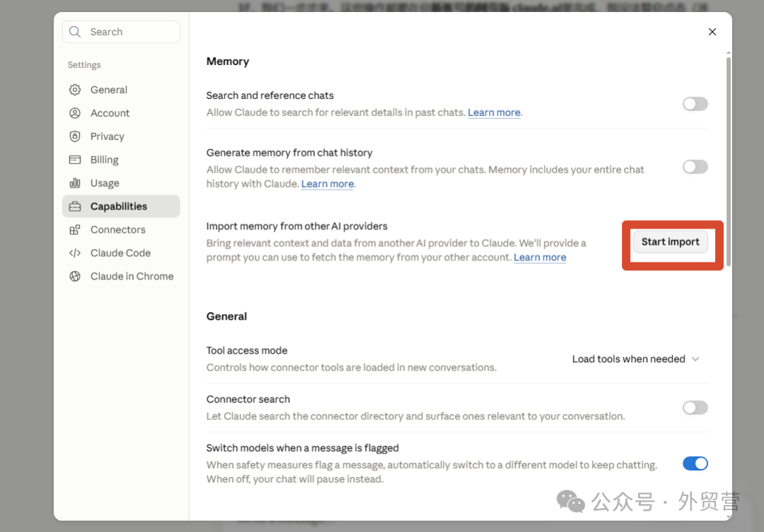Screen dimensions: 764x532
Task: Click the Usage bar chart icon
Action: click(75, 183)
